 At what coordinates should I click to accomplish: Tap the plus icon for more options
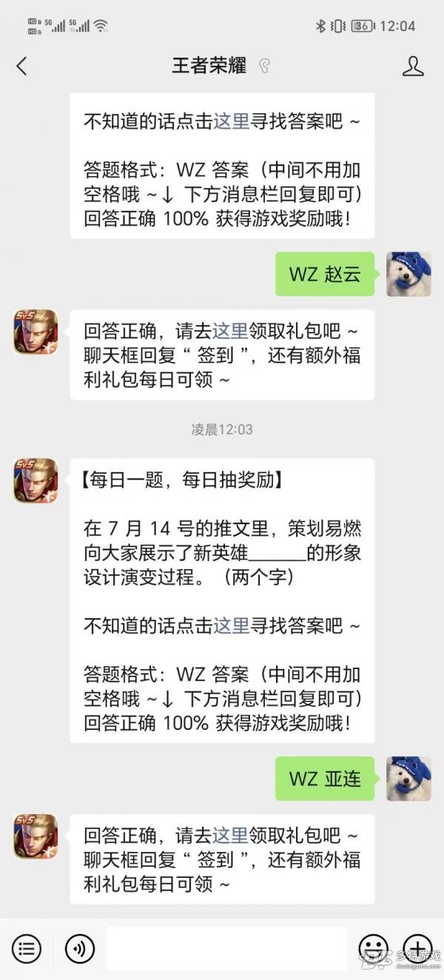click(x=418, y=947)
